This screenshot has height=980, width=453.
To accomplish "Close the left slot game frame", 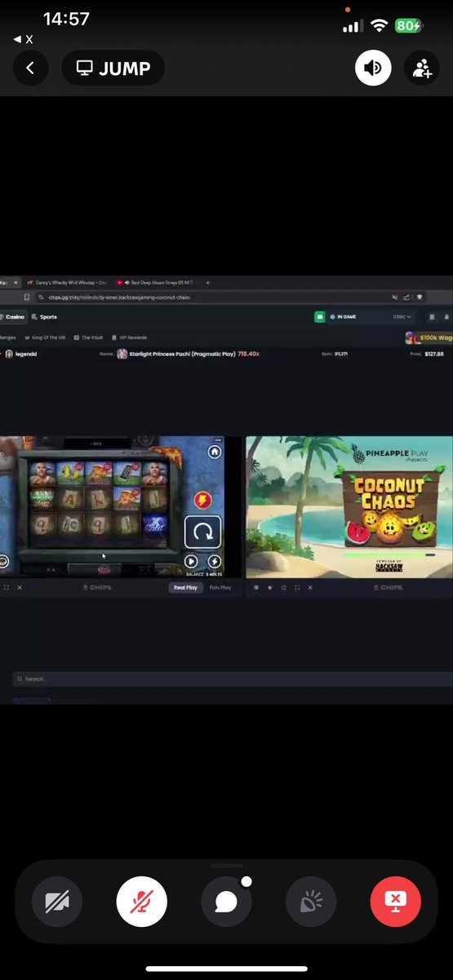I will click(x=20, y=587).
